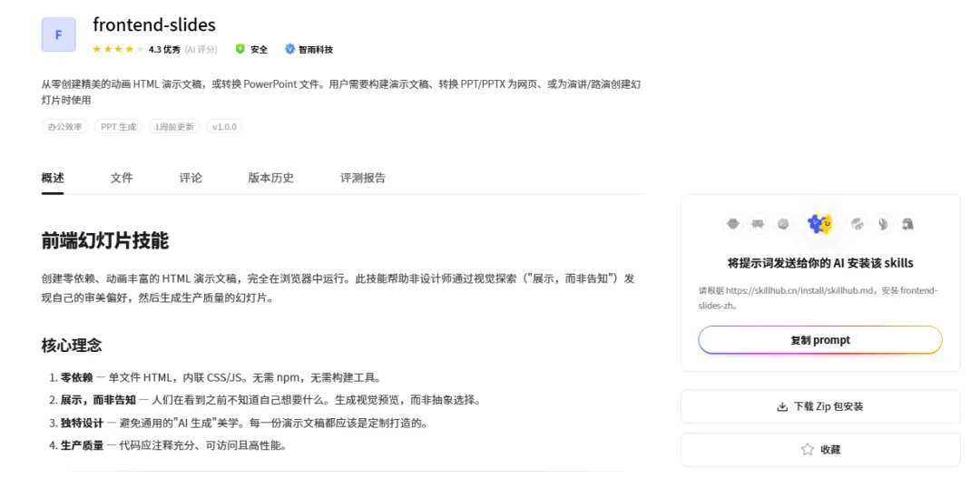
Task: Open the 版本历史 tab
Action: [x=270, y=178]
